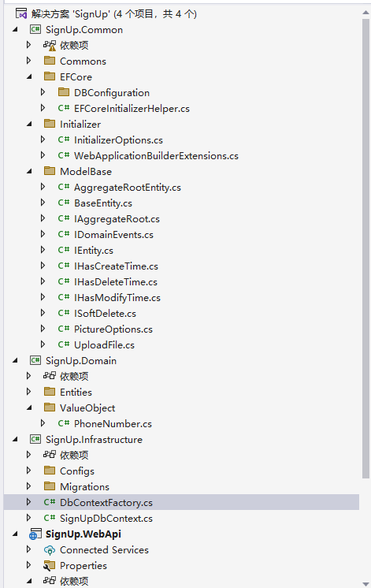Expand the Entities folder arrow
Image resolution: width=371 pixels, height=588 pixels.
(x=28, y=392)
